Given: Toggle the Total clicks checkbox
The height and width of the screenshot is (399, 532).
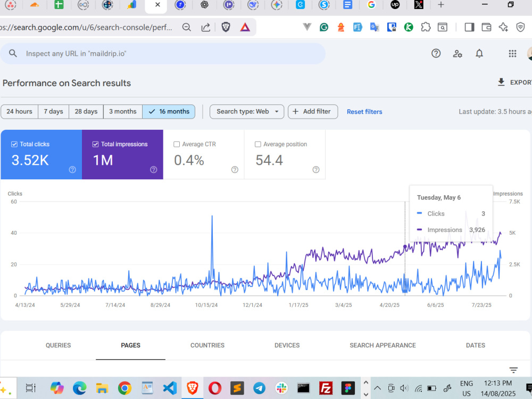Looking at the screenshot, I should click(14, 144).
